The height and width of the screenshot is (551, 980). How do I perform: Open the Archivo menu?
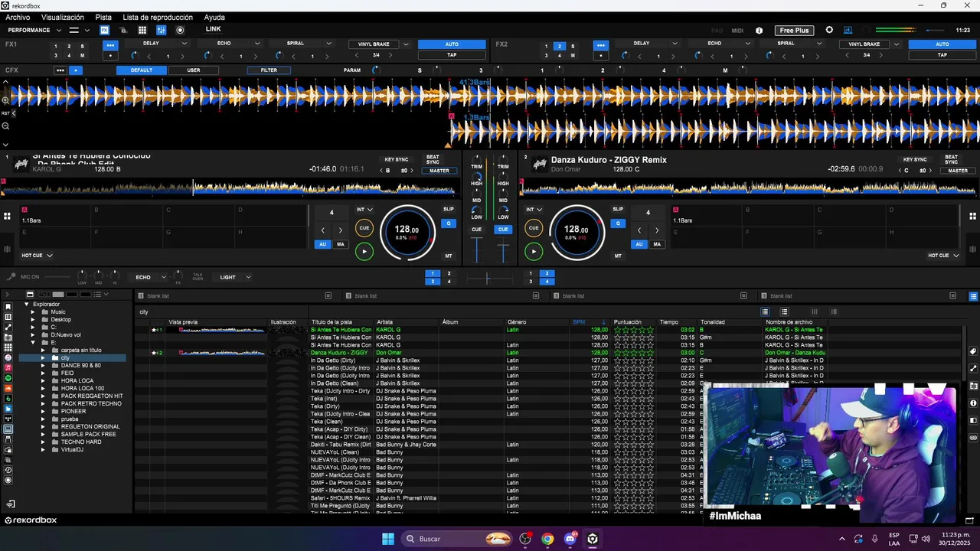point(18,17)
